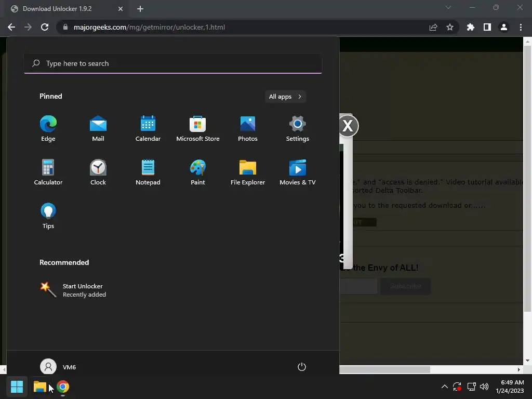Screen dimensions: 532x399
Task: Bookmark this page with the star
Action: (450, 27)
